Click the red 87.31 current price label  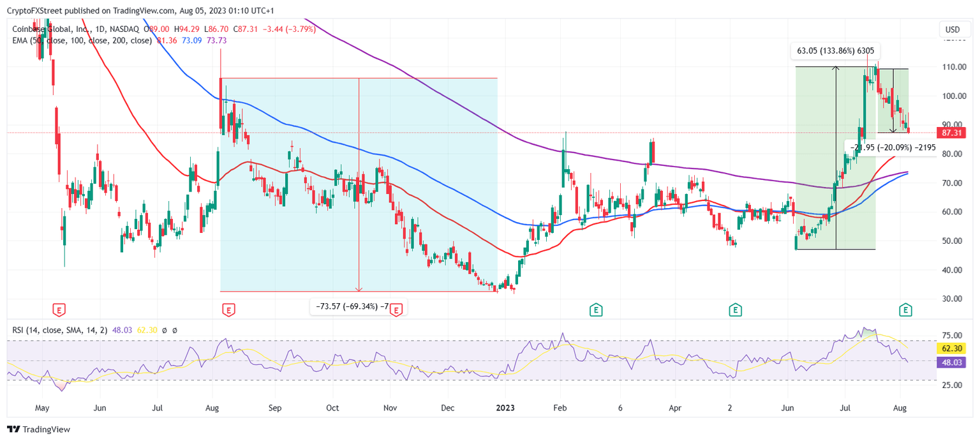[952, 133]
